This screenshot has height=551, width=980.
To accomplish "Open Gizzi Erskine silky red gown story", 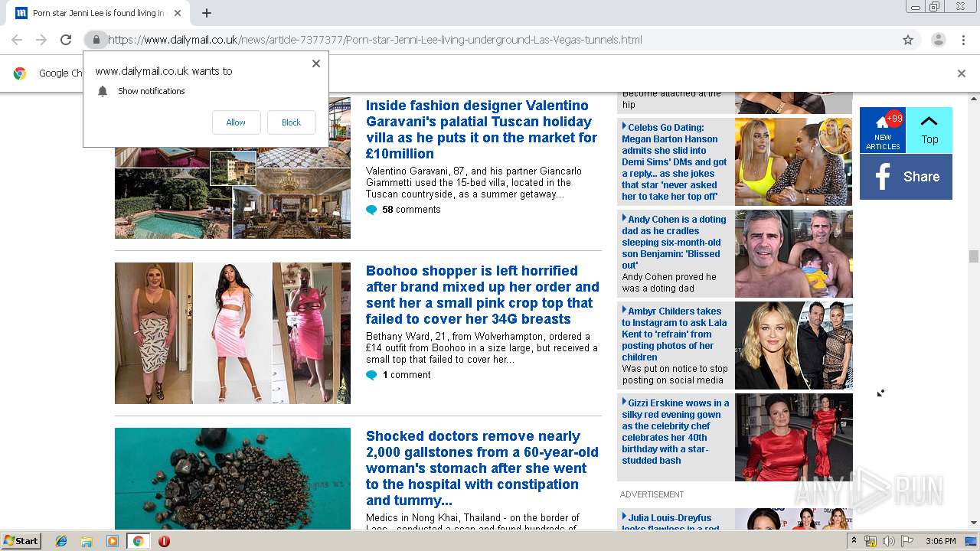I will [675, 432].
